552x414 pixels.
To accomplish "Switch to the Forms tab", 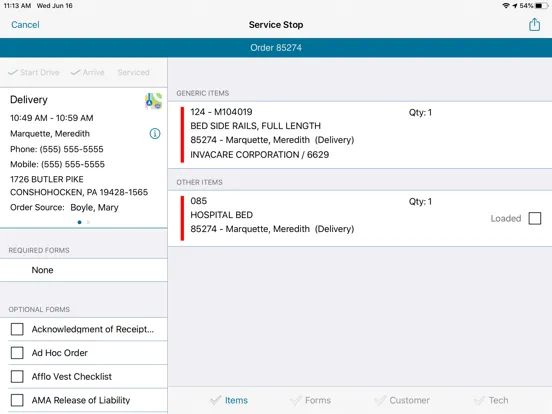I will [310, 400].
